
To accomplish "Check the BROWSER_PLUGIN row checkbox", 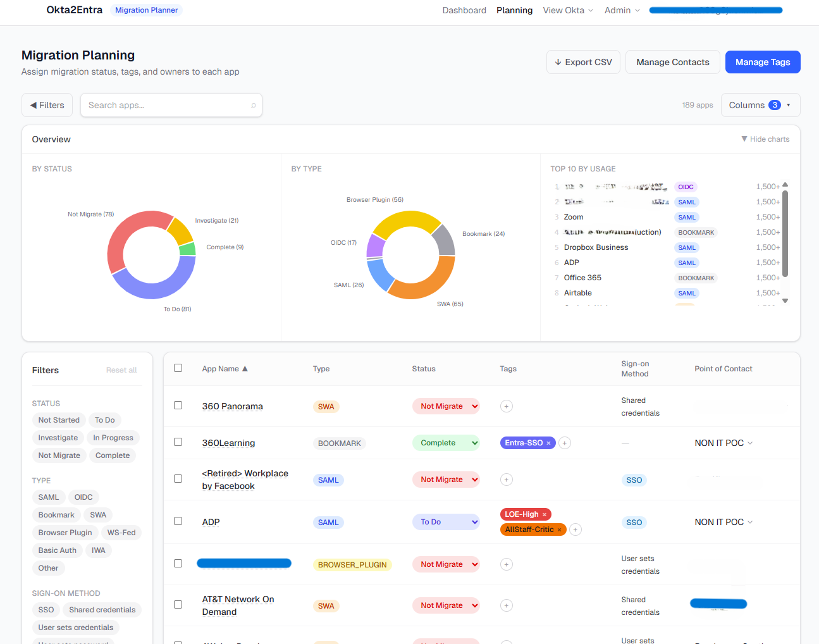I will (178, 564).
